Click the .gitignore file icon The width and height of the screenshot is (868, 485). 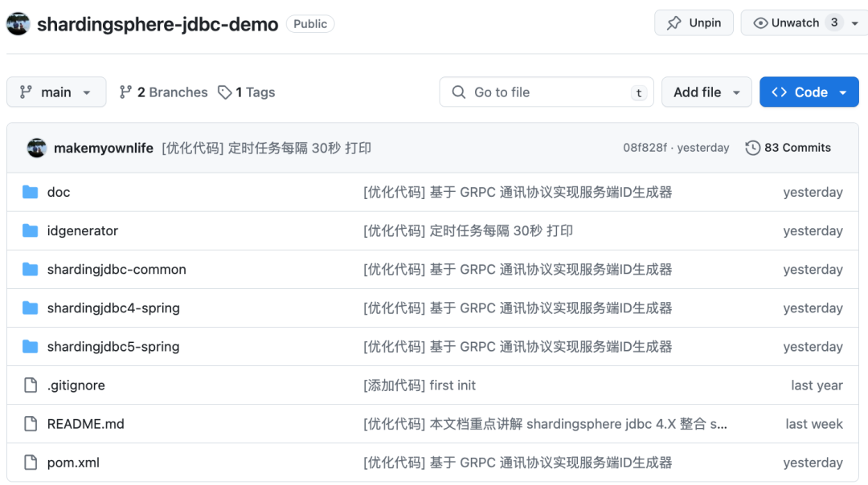(31, 385)
